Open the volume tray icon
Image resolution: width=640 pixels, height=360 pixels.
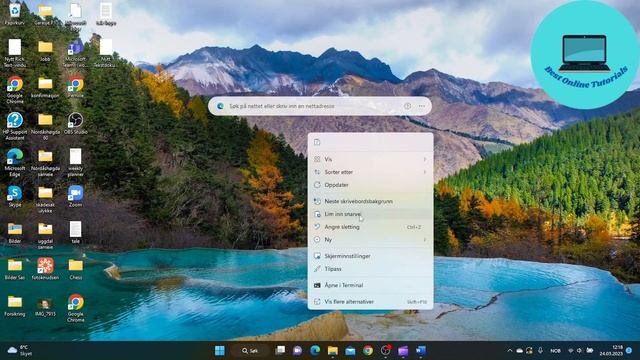(580, 351)
